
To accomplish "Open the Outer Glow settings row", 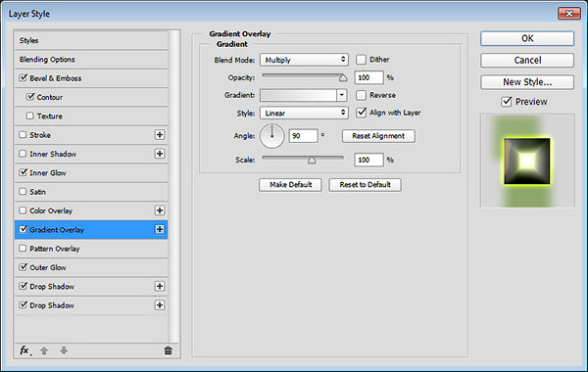I will [91, 267].
